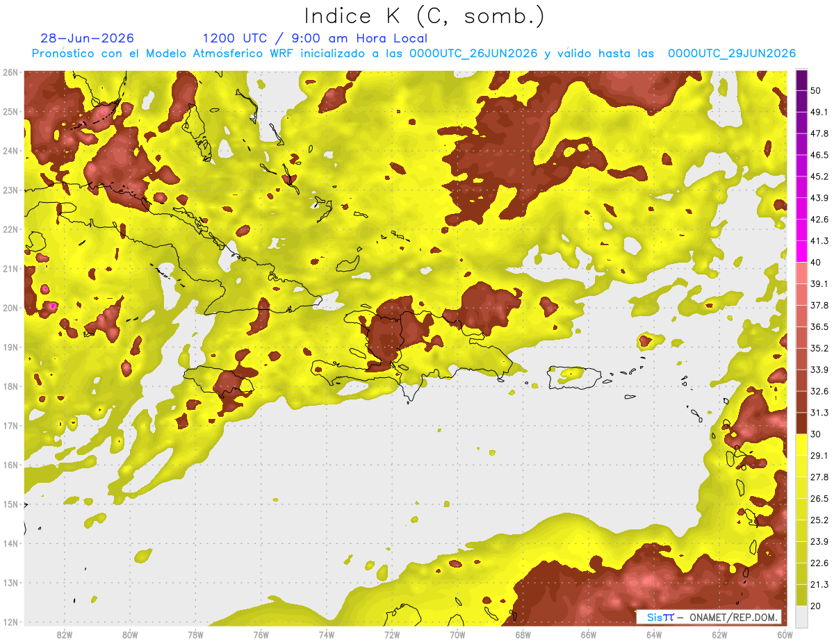Click the '21N' latitude label
The image size is (834, 644).
click(x=10, y=268)
